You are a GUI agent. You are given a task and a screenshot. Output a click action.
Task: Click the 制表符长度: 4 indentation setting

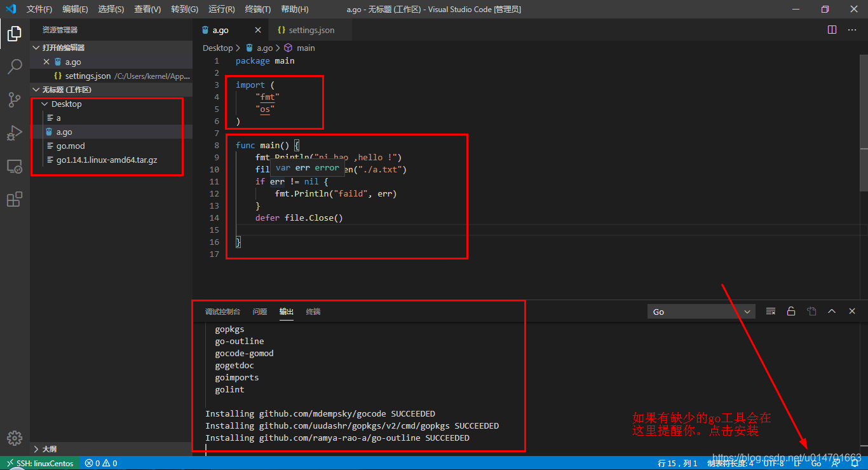click(730, 464)
